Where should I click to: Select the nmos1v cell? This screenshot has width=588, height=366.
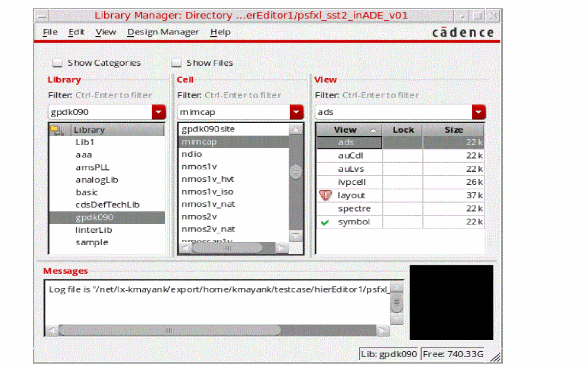click(x=233, y=166)
